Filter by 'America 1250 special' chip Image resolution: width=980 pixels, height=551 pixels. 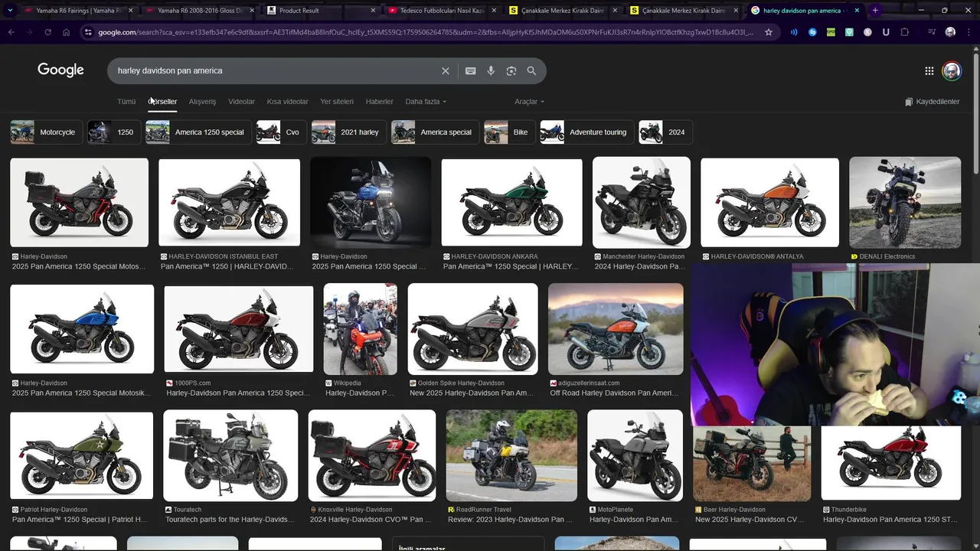(198, 132)
